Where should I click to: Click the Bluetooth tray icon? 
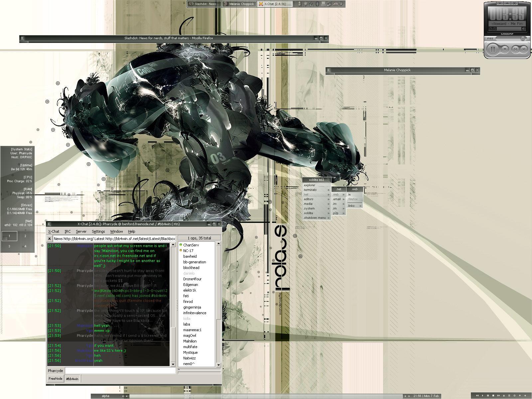(x=317, y=4)
